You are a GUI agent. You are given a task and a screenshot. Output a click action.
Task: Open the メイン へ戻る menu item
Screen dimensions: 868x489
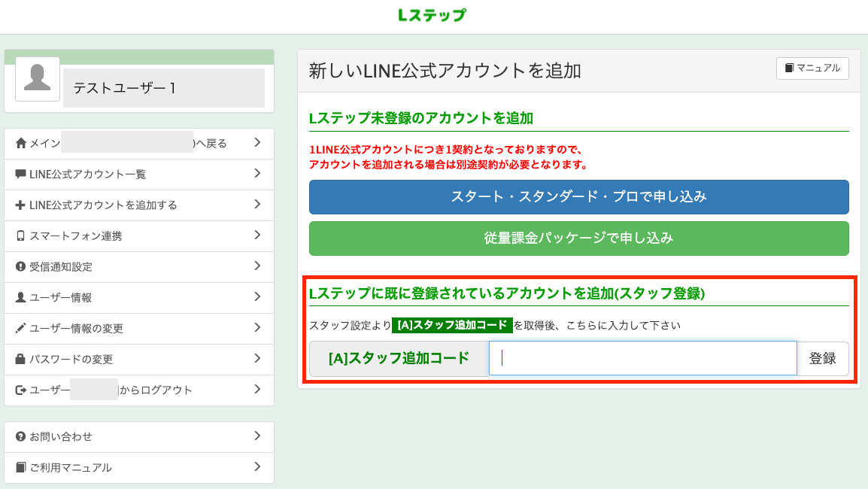pyautogui.click(x=139, y=144)
